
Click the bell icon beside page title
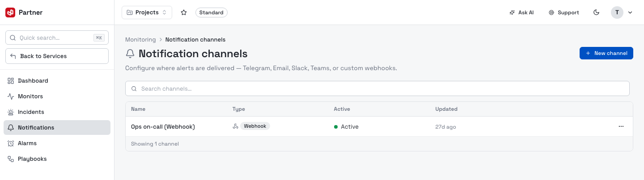tap(130, 54)
